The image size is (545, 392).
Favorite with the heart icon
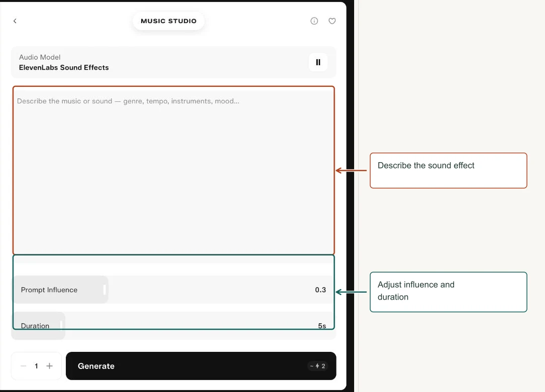click(x=333, y=21)
